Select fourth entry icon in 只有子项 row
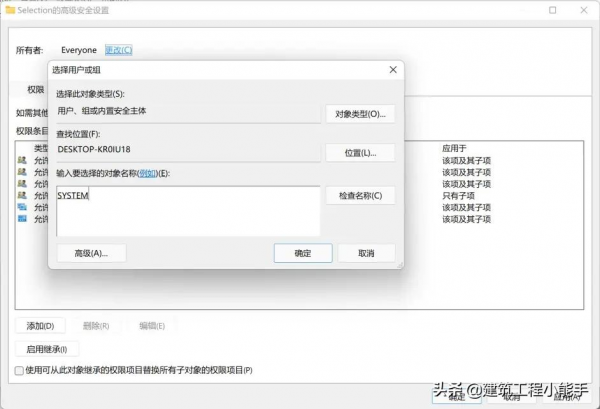 point(22,196)
